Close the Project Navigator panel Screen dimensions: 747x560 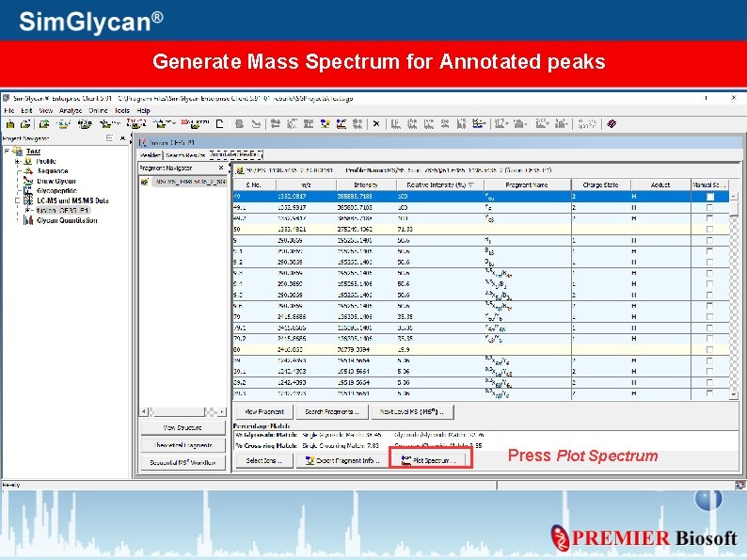[x=123, y=138]
